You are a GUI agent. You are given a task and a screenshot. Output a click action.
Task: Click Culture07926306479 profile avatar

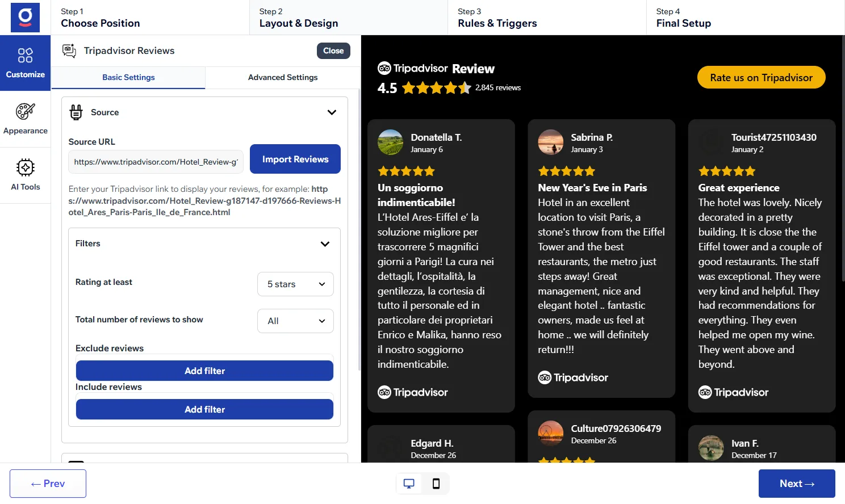pos(550,434)
